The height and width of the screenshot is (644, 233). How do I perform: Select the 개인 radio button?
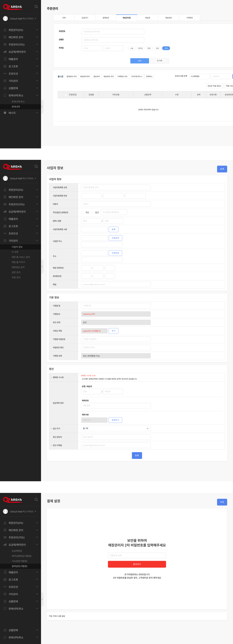83,213
